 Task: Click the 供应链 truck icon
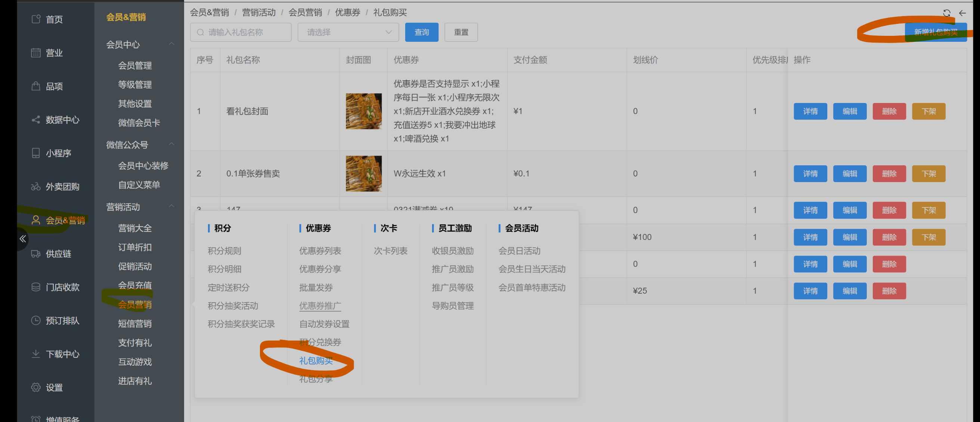tap(36, 254)
